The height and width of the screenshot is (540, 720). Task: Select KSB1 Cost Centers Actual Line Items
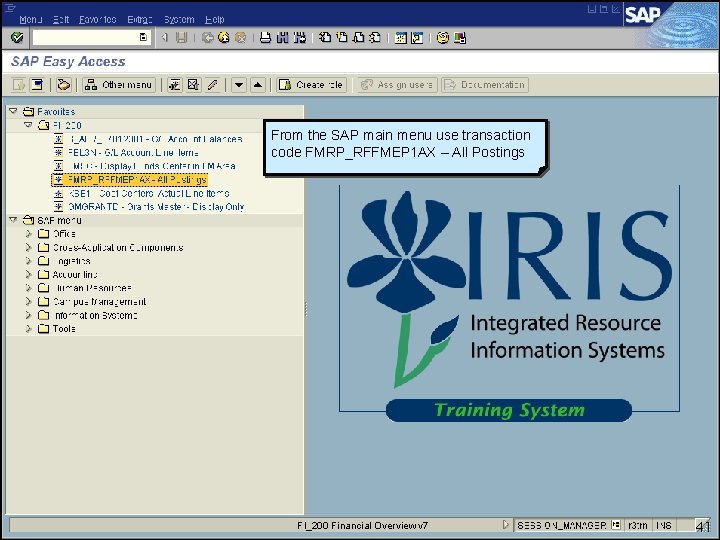[x=149, y=193]
